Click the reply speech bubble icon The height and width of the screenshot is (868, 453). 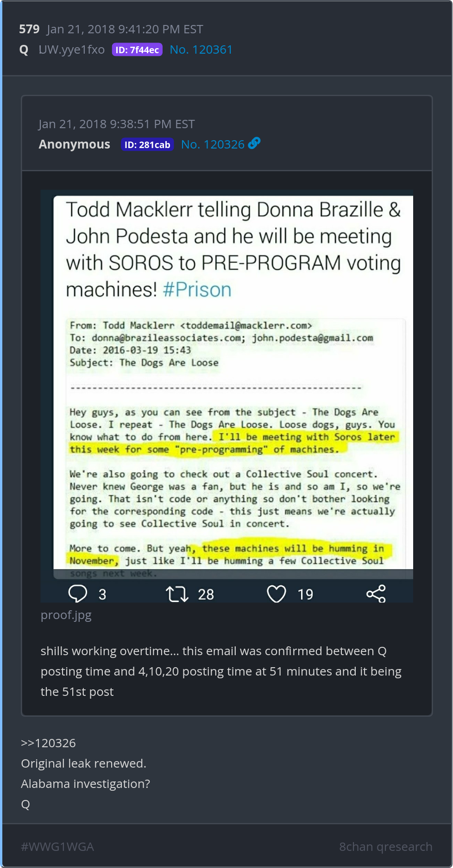point(78,594)
